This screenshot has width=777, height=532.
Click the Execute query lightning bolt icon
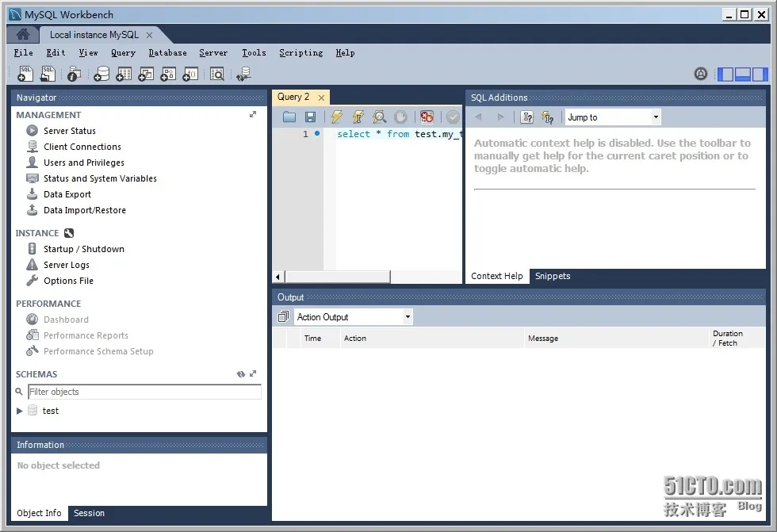336,117
